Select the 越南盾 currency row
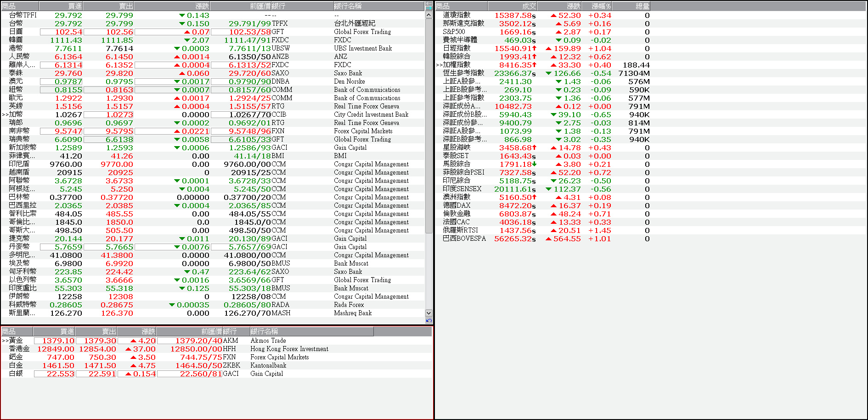The height and width of the screenshot is (420, 868). coord(213,172)
